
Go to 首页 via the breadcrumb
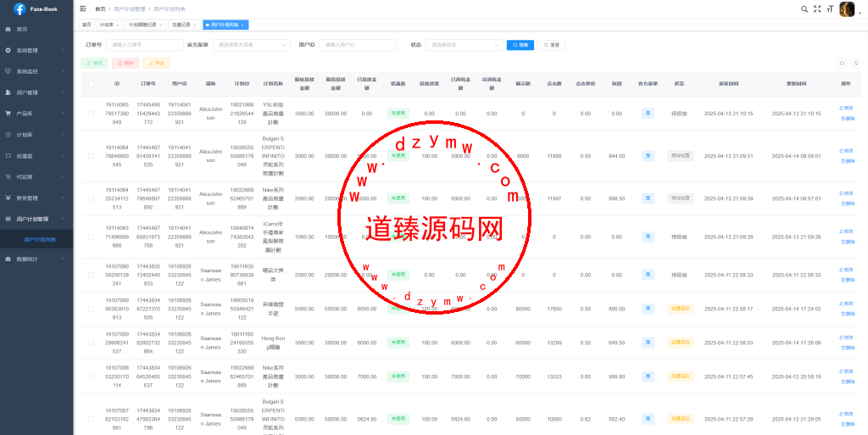click(x=100, y=9)
